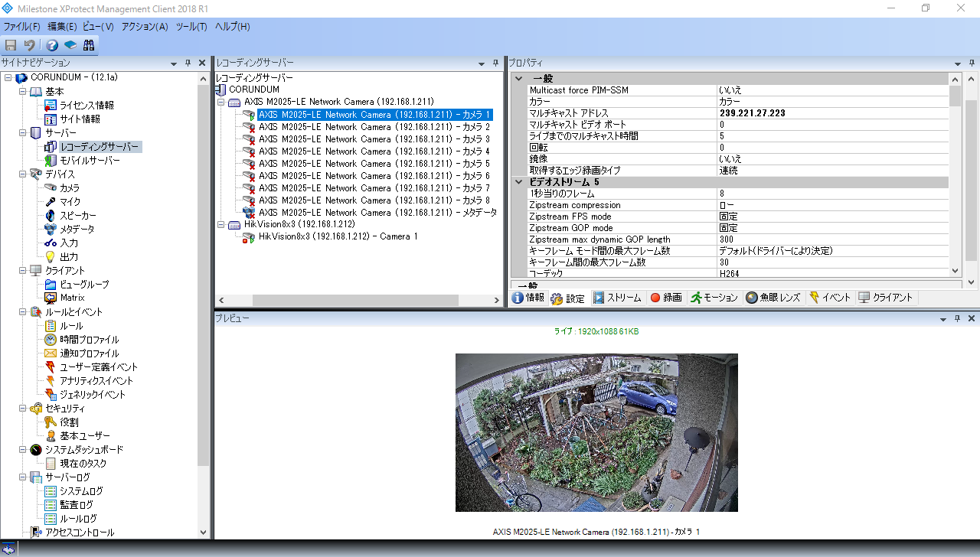Click the Zipstream compression value ロー
The height and width of the screenshot is (557, 980).
(x=833, y=205)
